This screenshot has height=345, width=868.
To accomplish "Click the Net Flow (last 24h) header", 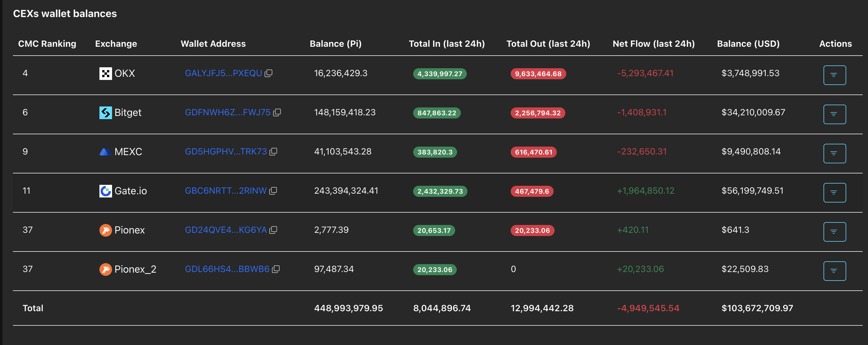I will tap(653, 44).
